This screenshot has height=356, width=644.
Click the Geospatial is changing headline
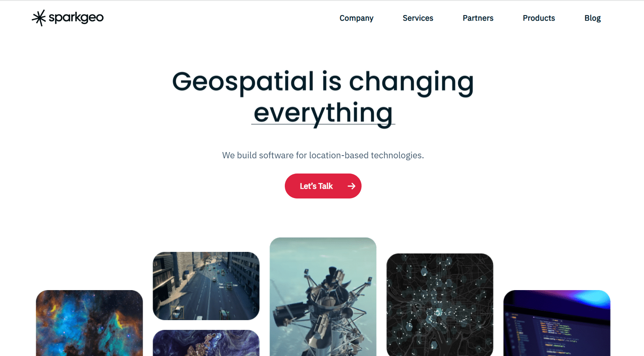point(323,82)
